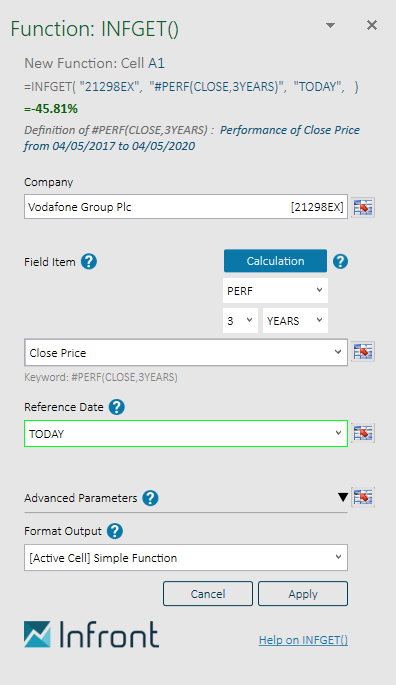Open the YEARS period unit dropdown

pos(295,321)
